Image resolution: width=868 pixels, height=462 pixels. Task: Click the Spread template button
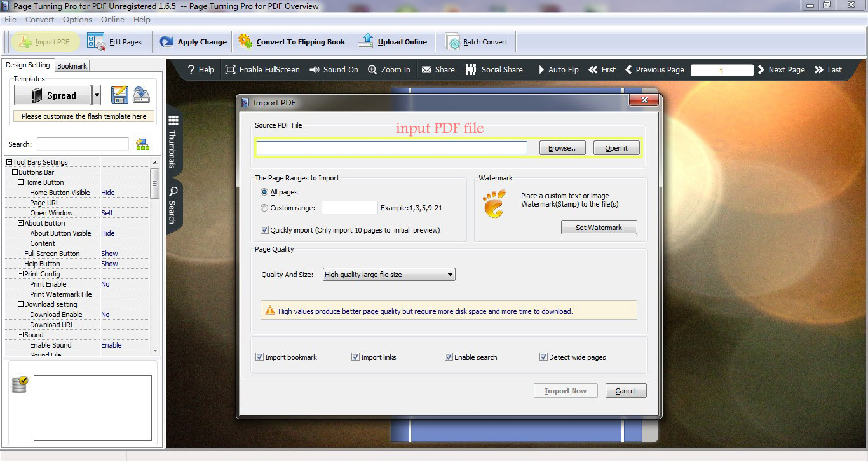tap(53, 96)
